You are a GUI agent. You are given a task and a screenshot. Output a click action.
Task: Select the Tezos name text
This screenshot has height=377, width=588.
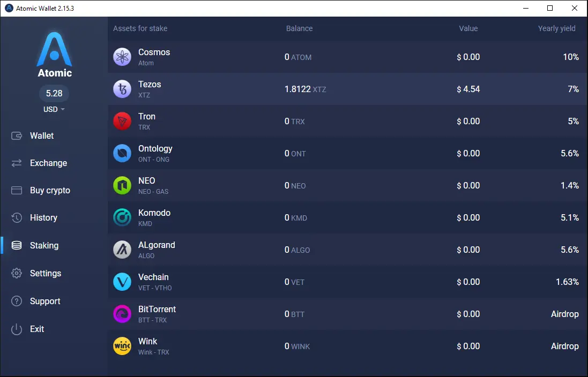tap(150, 84)
